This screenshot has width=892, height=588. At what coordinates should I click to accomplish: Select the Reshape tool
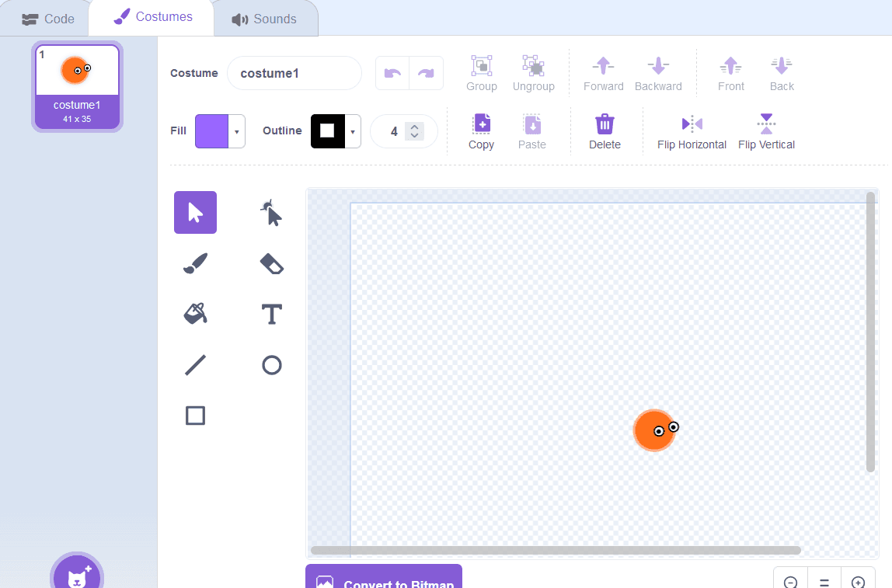[x=271, y=212]
